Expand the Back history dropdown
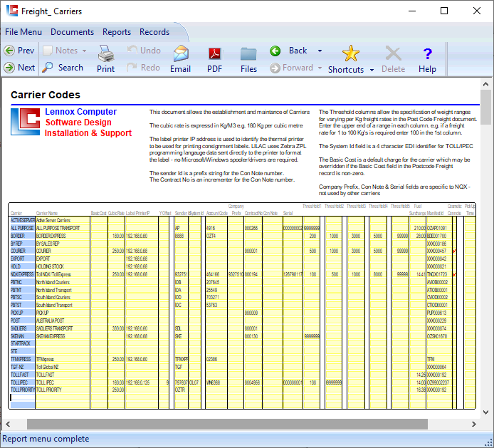The image size is (494, 448). (x=320, y=51)
